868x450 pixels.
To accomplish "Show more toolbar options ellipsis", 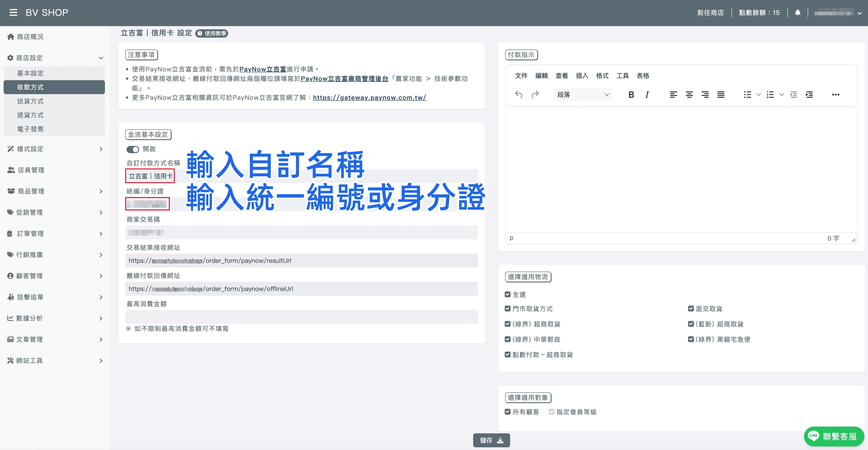I will (836, 95).
